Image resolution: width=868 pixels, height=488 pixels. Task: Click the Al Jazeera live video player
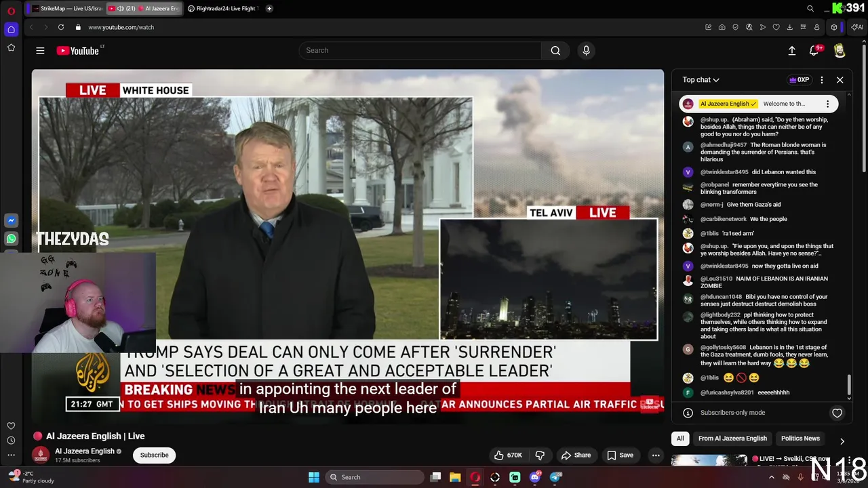click(348, 246)
